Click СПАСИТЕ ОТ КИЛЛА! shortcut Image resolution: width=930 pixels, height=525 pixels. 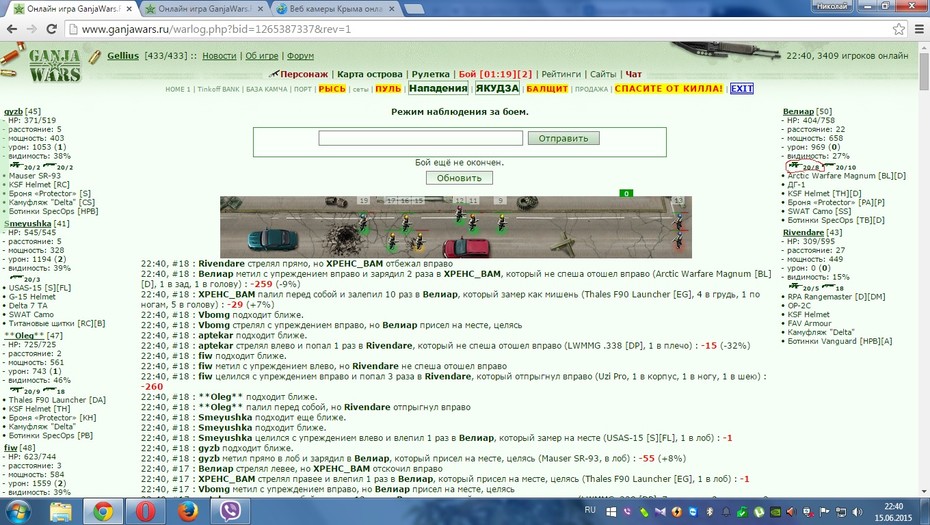click(668, 88)
